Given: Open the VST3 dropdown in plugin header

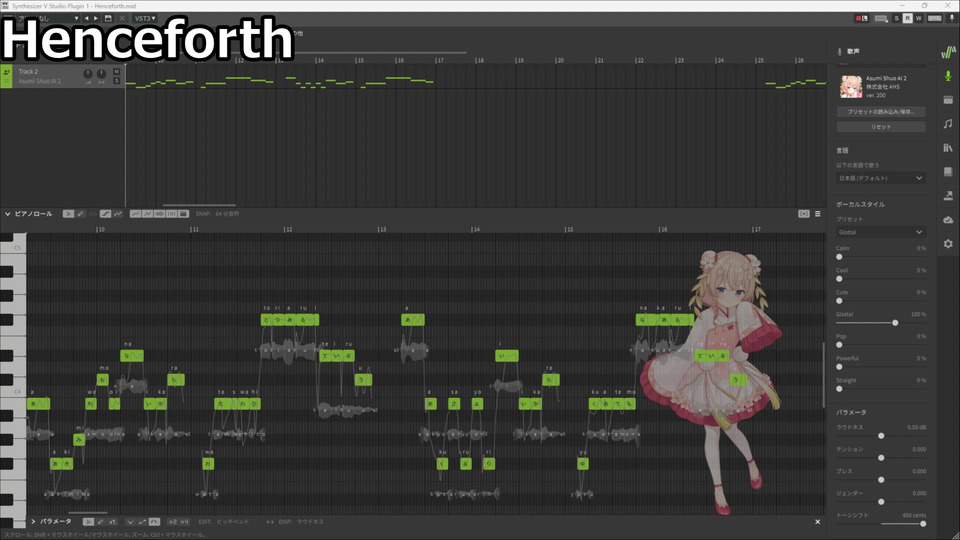Looking at the screenshot, I should [145, 18].
